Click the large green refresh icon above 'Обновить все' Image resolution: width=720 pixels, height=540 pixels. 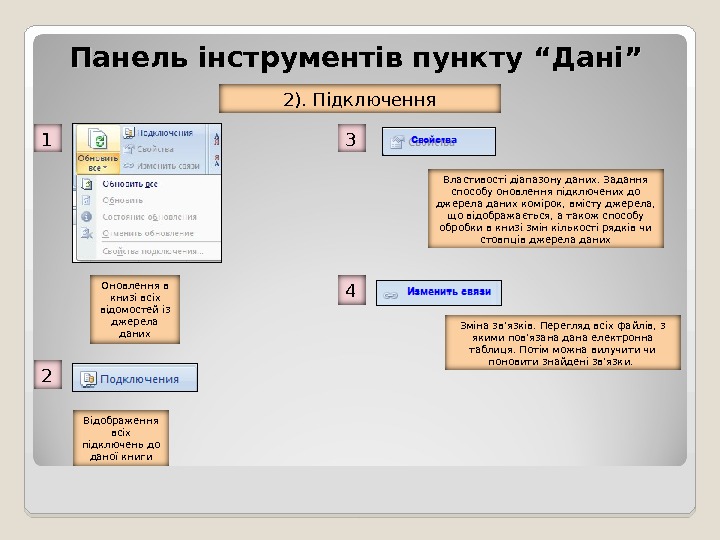tap(98, 139)
